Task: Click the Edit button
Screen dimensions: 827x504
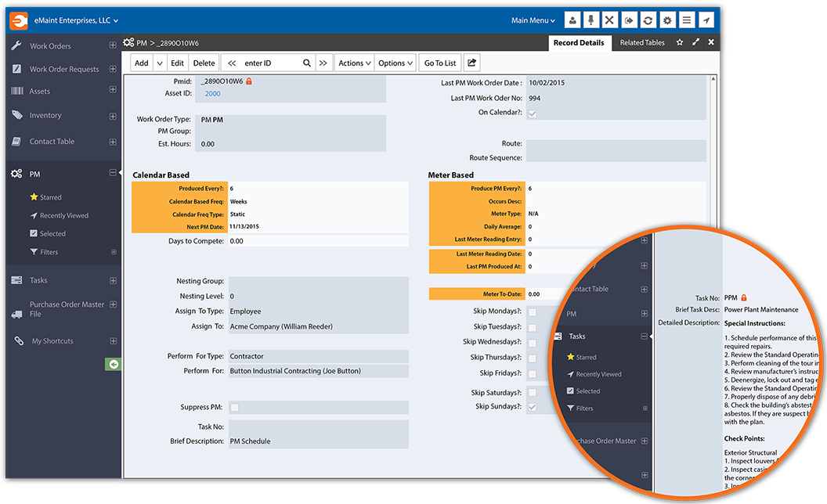Action: click(x=177, y=63)
